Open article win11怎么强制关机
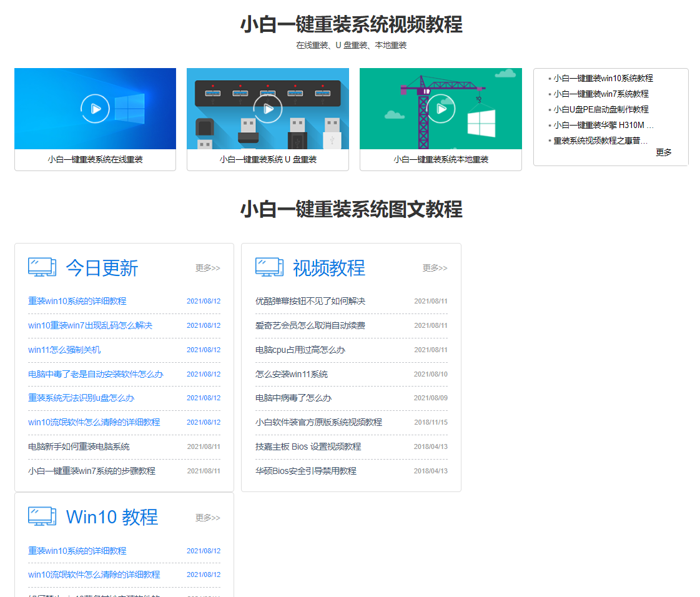 64,350
